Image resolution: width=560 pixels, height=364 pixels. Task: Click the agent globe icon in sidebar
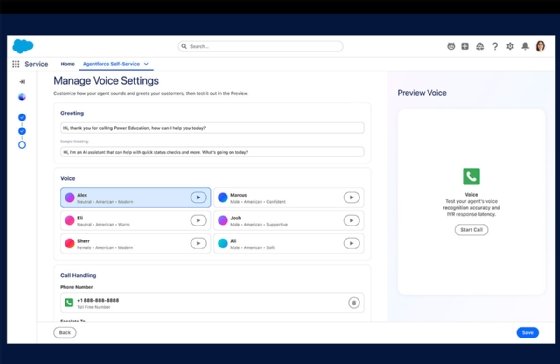[x=22, y=97]
